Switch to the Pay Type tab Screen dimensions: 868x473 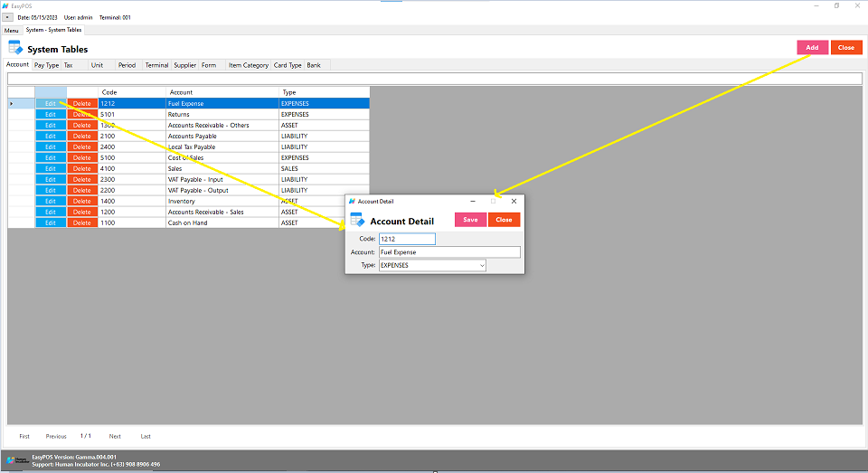46,65
